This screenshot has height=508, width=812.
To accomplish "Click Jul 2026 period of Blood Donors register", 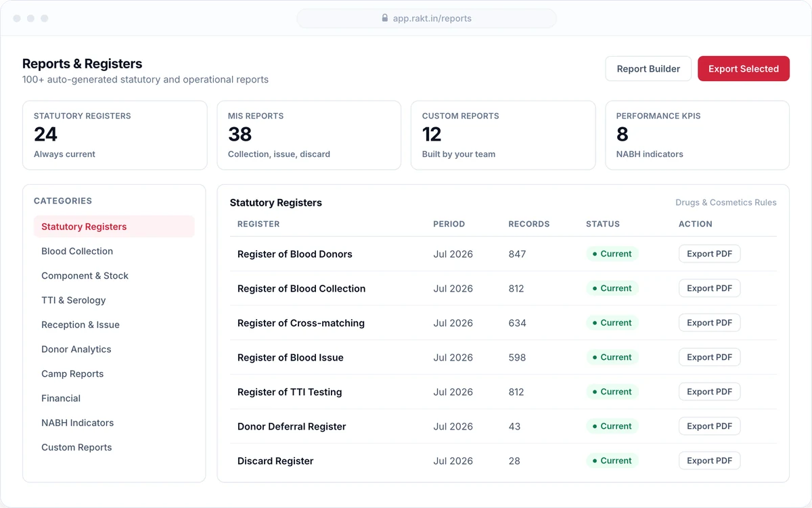I will [453, 254].
